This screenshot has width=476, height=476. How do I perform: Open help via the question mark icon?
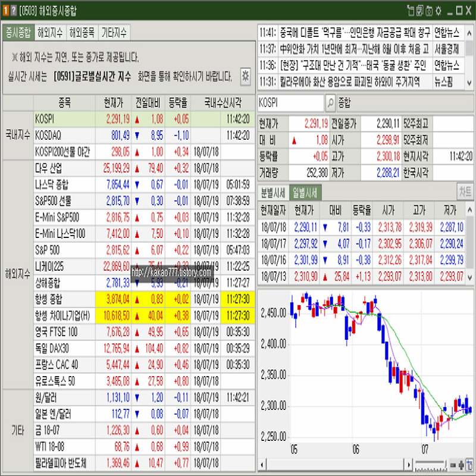tap(14, 10)
